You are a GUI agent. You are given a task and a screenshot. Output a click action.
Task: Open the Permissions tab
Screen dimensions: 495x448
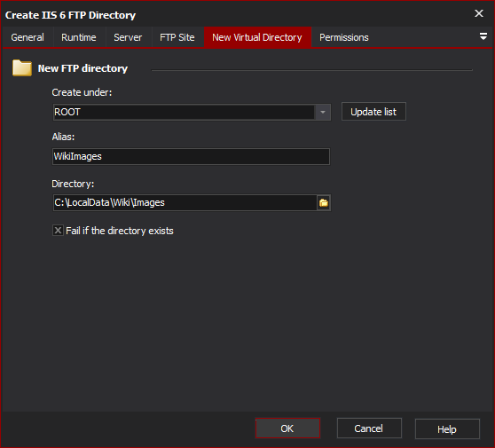[x=344, y=37]
